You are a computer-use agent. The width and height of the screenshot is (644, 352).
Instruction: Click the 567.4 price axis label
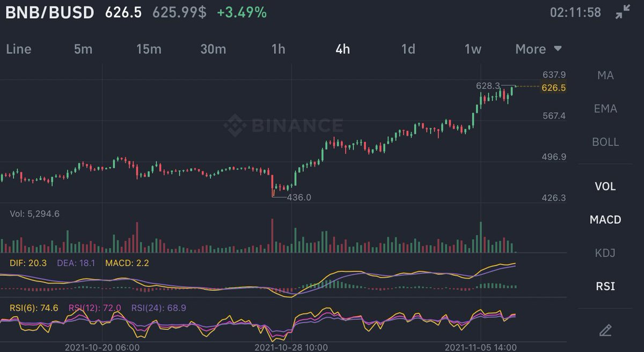click(x=554, y=116)
